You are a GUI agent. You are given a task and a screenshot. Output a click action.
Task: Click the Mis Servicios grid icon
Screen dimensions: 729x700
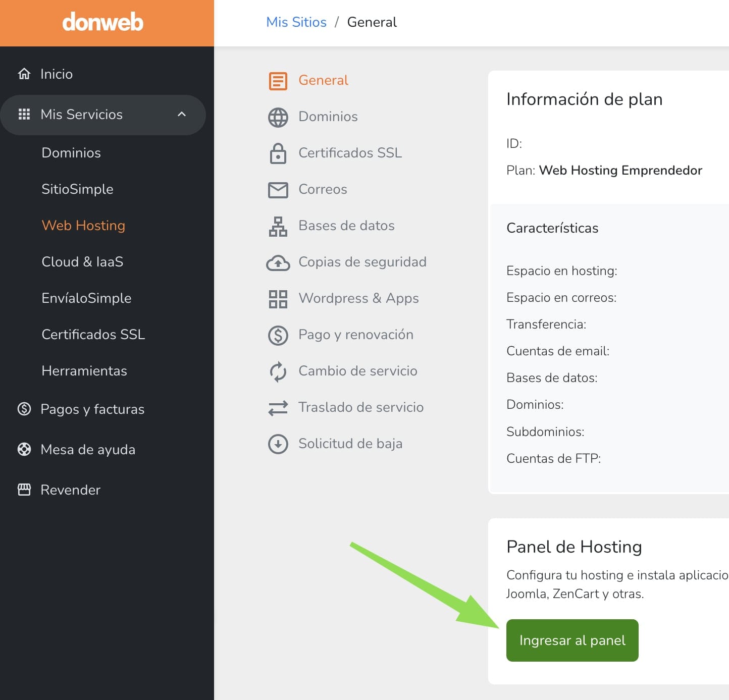pos(24,114)
